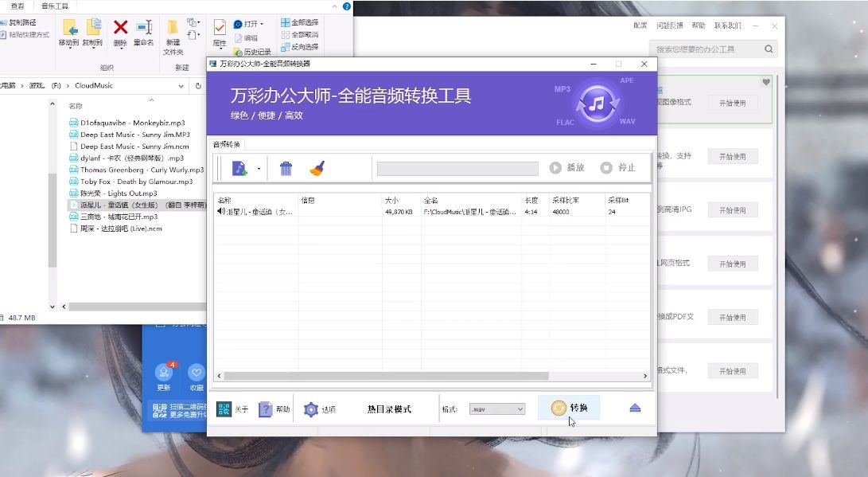Open the 查看 ribbon tab
Image resolution: width=868 pixels, height=477 pixels.
point(18,6)
